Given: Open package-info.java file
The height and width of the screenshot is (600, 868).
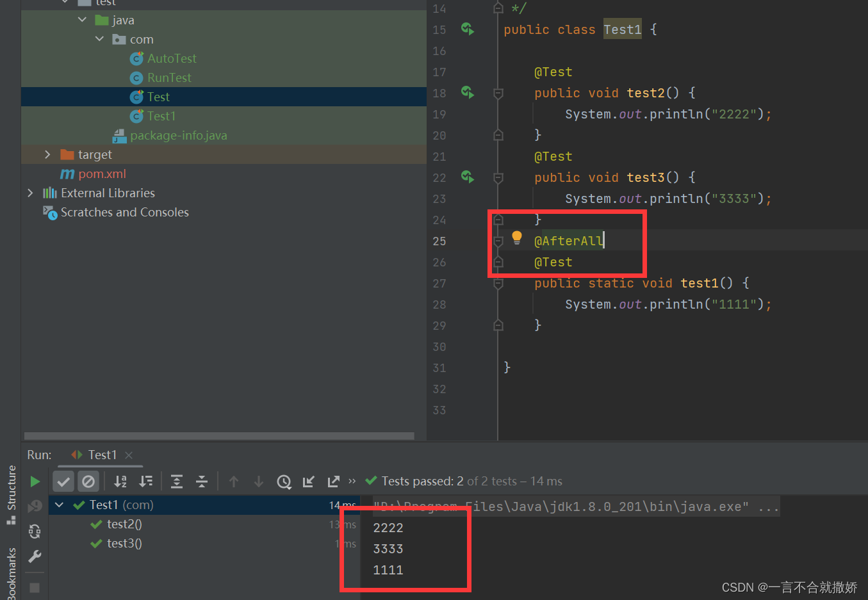Looking at the screenshot, I should point(178,135).
